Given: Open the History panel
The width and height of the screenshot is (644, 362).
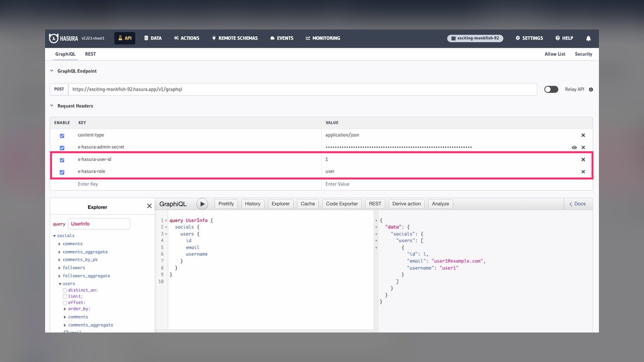Looking at the screenshot, I should (x=253, y=204).
